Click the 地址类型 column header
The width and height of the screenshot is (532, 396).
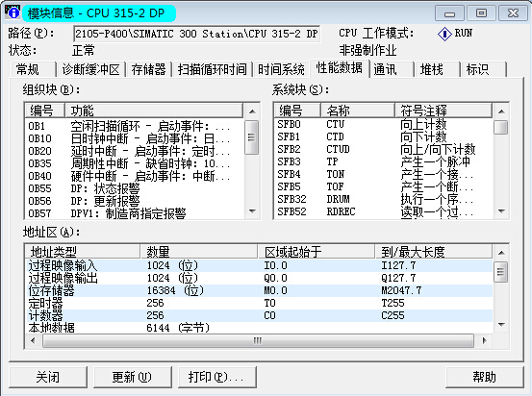tap(83, 252)
